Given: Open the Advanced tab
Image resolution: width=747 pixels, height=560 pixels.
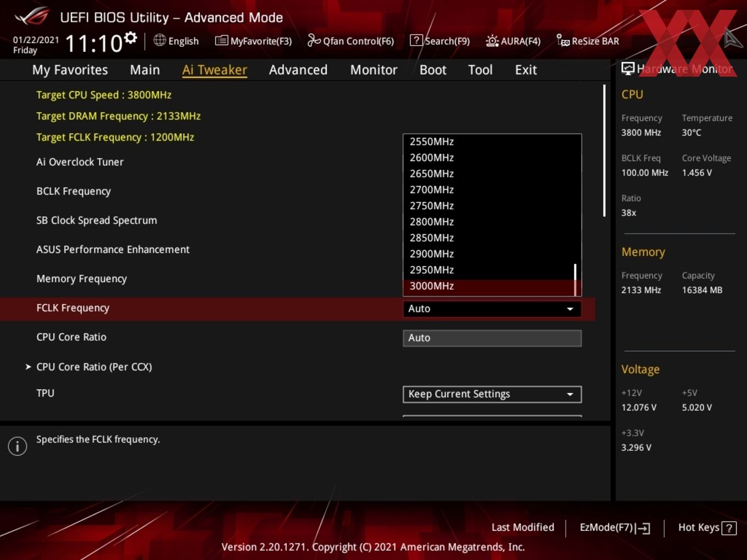Looking at the screenshot, I should point(298,70).
